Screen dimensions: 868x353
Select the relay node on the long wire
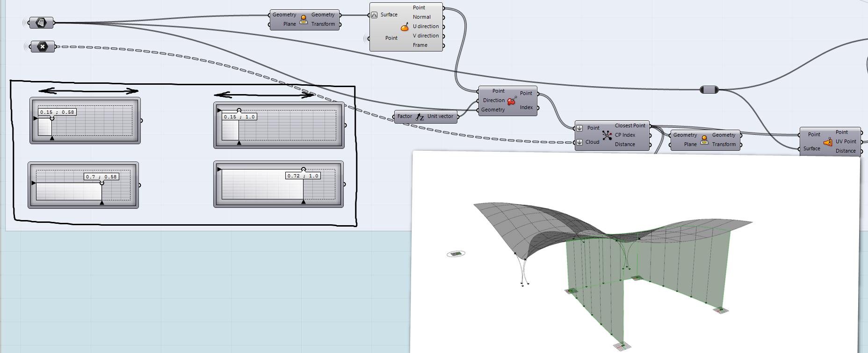tap(709, 89)
